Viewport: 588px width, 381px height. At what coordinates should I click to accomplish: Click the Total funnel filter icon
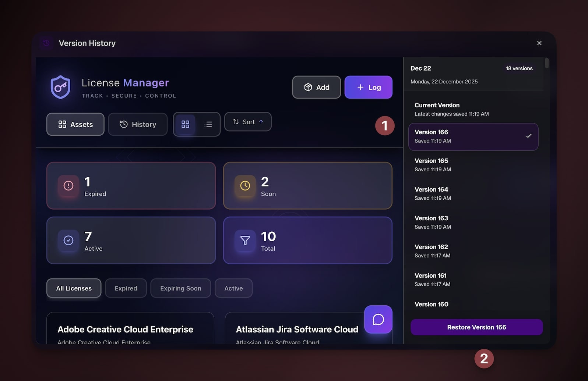(x=245, y=241)
